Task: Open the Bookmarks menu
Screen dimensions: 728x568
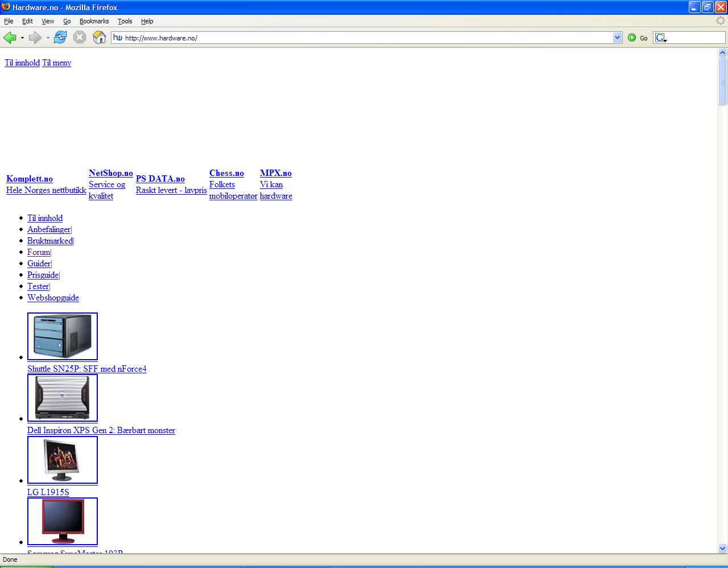Action: point(94,21)
